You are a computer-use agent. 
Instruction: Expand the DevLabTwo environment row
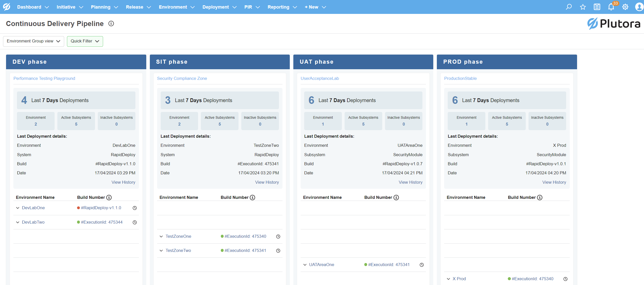click(x=18, y=222)
